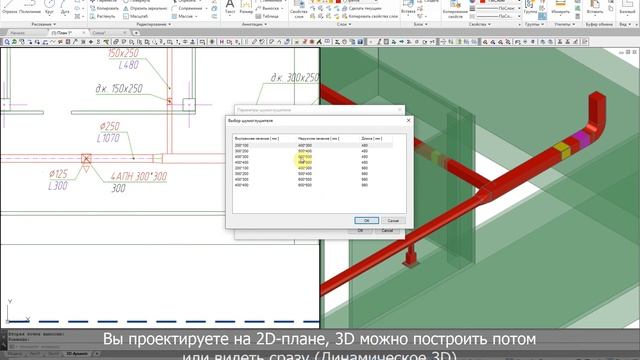Click the Отразить зеркально (Mirror) tool

pos(145,8)
